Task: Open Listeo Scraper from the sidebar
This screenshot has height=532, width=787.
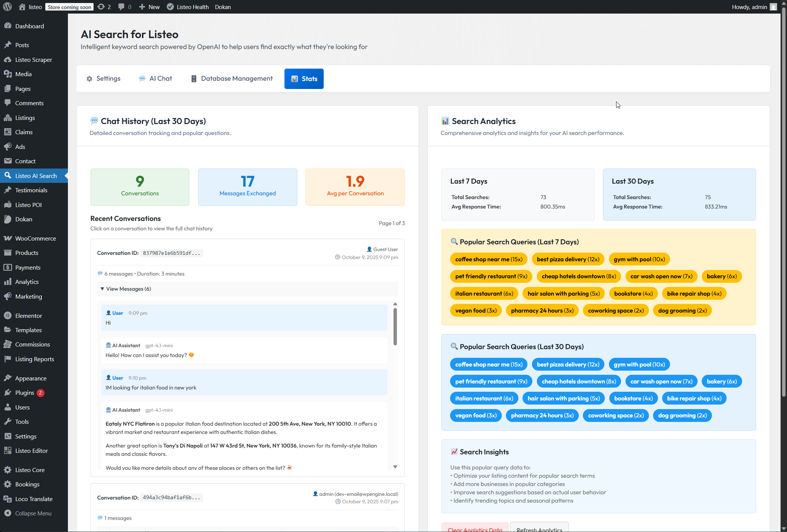Action: tap(33, 60)
